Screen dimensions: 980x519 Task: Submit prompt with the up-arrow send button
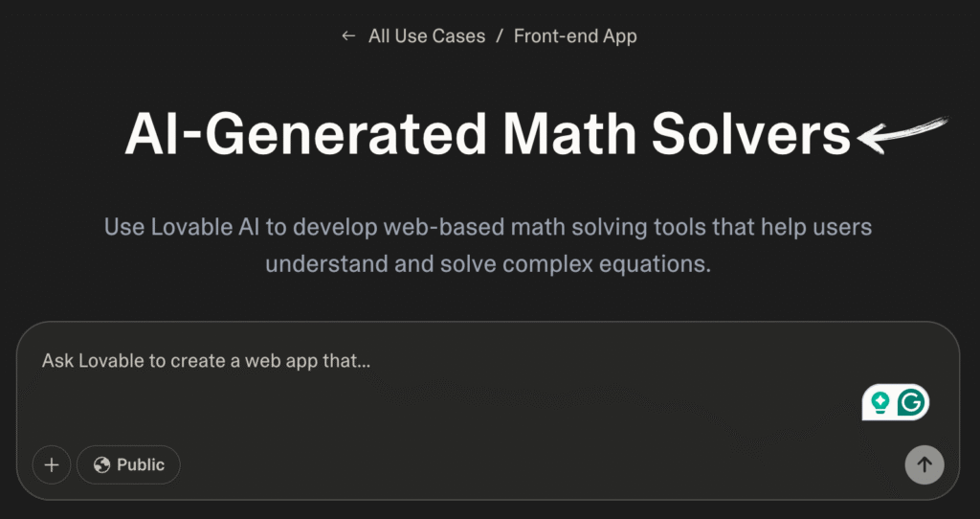click(924, 464)
